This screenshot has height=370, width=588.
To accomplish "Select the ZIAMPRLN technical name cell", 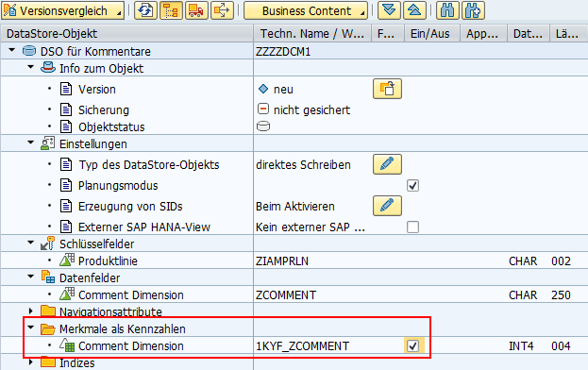I will pos(282,261).
